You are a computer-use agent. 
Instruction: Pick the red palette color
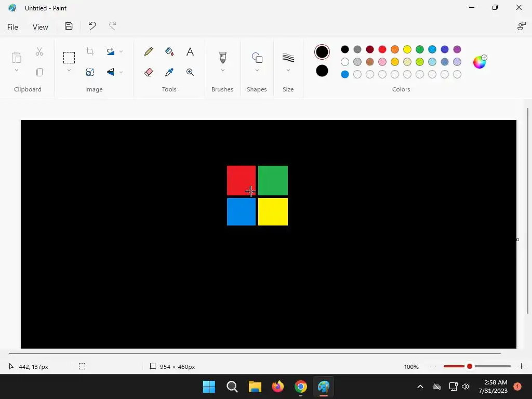[x=382, y=49]
